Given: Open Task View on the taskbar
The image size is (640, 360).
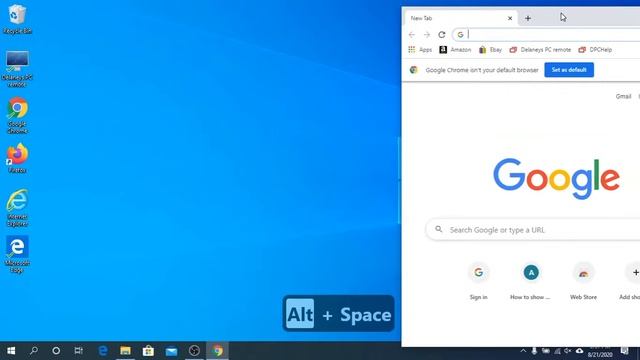Looking at the screenshot, I should (78, 351).
